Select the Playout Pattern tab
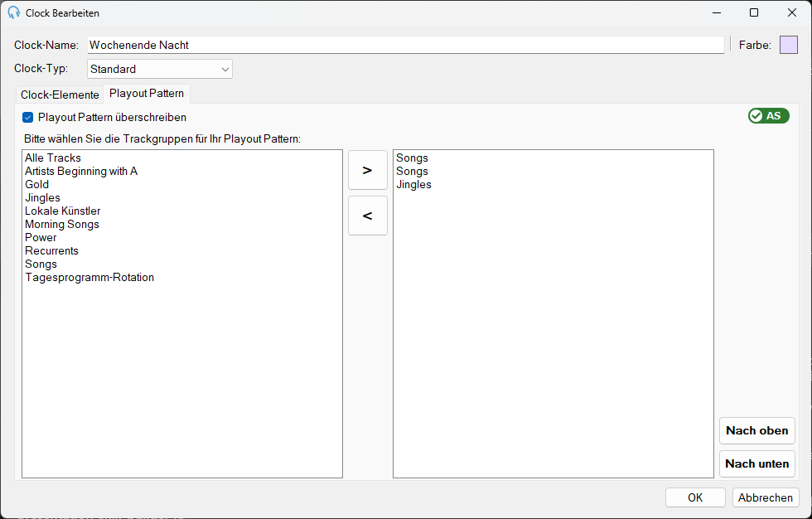Screen dimensions: 812x519 coord(147,94)
